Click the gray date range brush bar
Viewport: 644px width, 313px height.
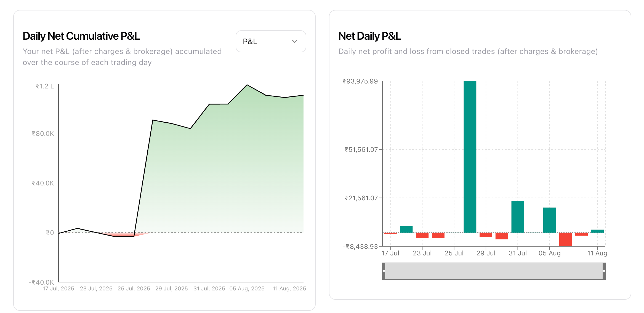tap(494, 271)
